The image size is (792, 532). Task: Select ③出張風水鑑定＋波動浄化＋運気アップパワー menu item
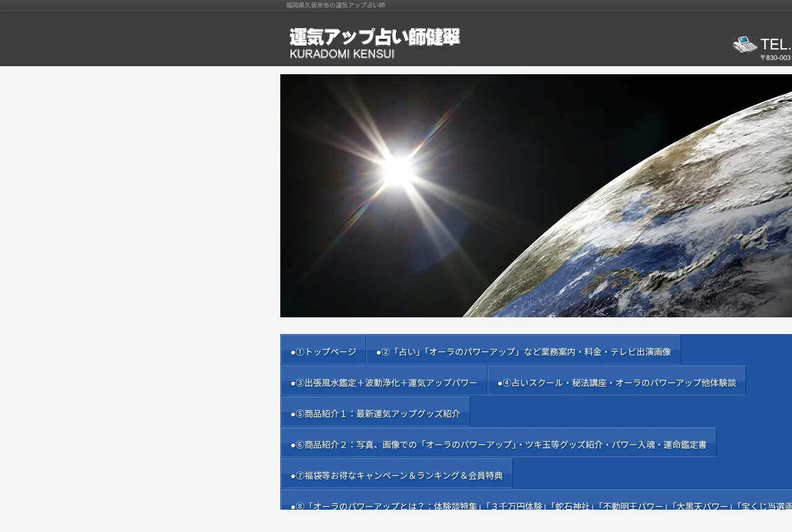tap(384, 381)
